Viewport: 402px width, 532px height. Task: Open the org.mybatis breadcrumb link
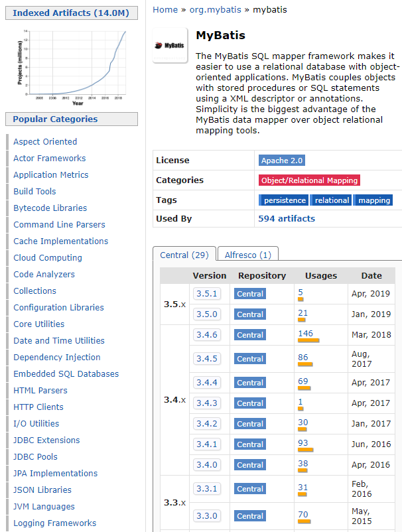(x=215, y=10)
